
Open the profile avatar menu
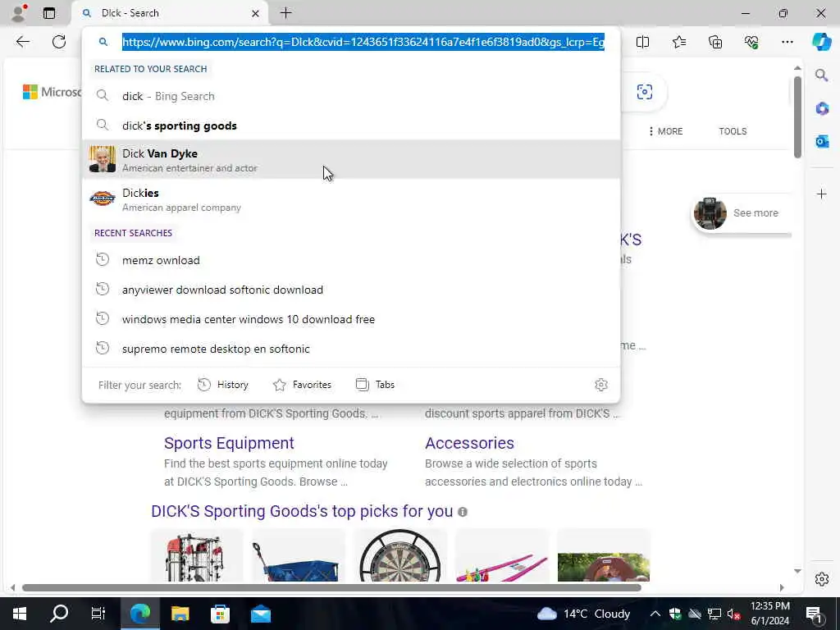[x=19, y=13]
